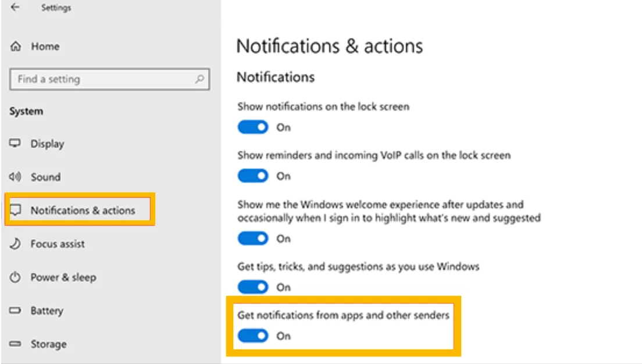Click the Display monitor icon
Image resolution: width=642 pixels, height=364 pixels.
point(15,143)
